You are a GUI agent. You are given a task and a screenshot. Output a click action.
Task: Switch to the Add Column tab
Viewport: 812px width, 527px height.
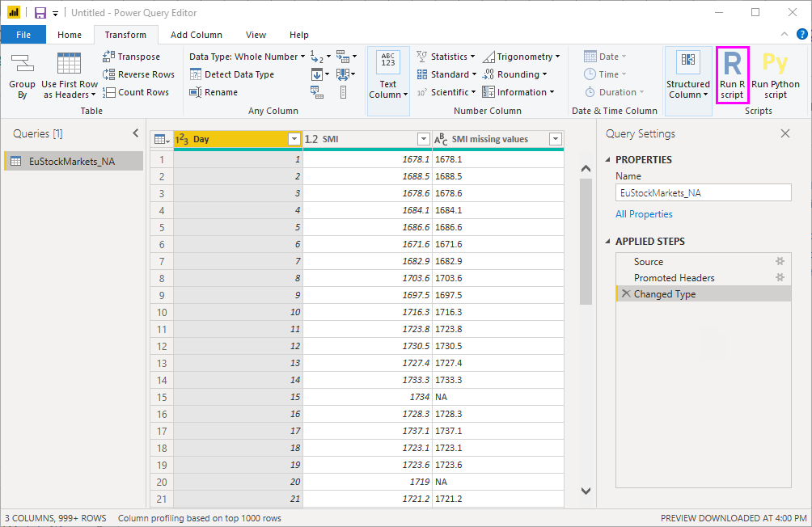coord(196,35)
